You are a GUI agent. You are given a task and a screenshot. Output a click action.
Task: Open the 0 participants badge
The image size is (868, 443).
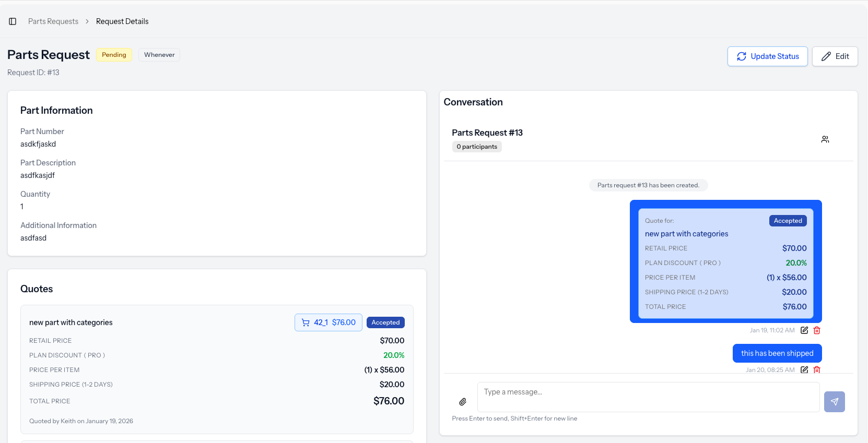coord(477,147)
